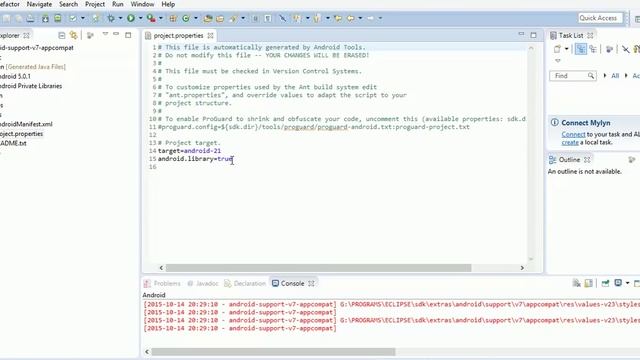
Task: Click the New Java Class green C icon
Action: (186, 18)
